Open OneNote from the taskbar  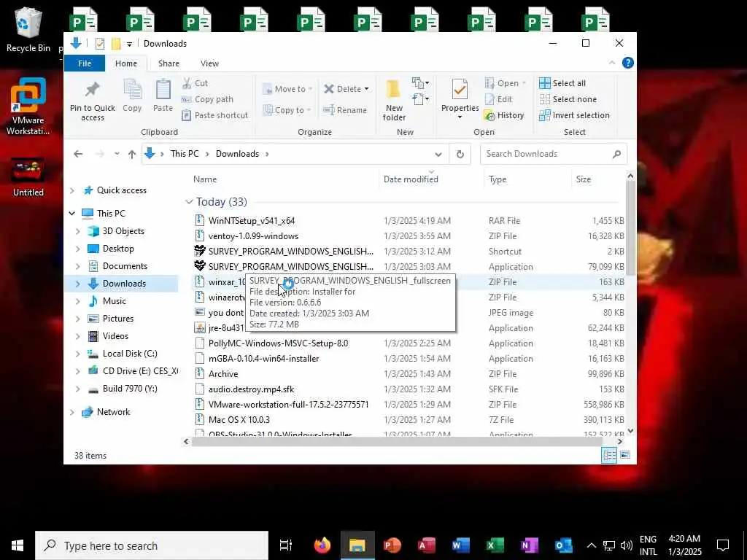(530, 545)
